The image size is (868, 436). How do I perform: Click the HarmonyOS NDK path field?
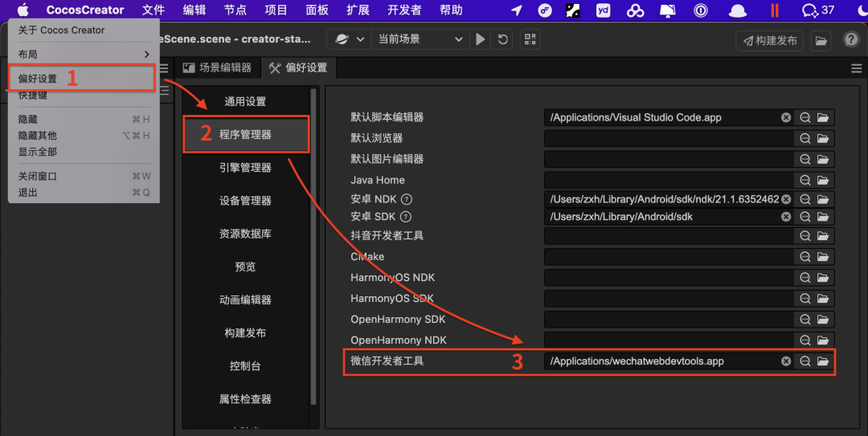669,278
